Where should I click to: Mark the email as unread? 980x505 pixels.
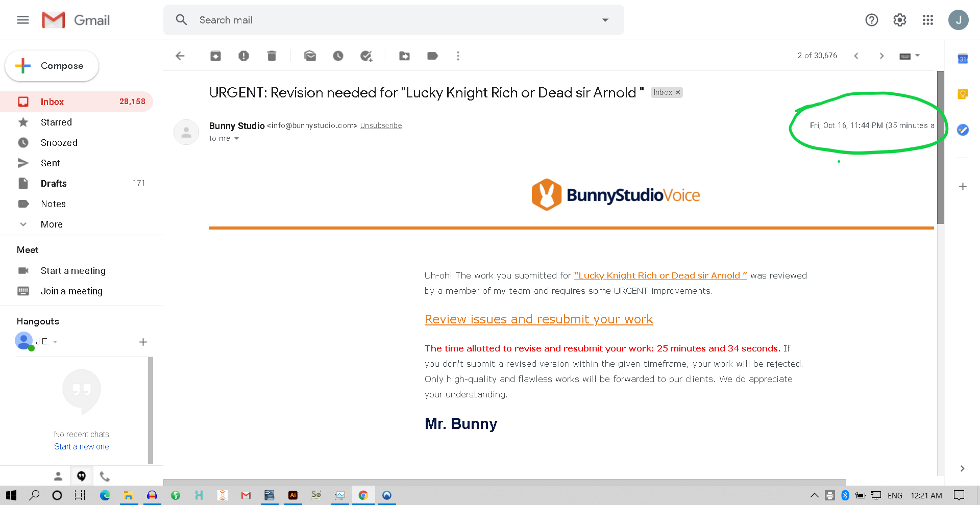click(310, 56)
